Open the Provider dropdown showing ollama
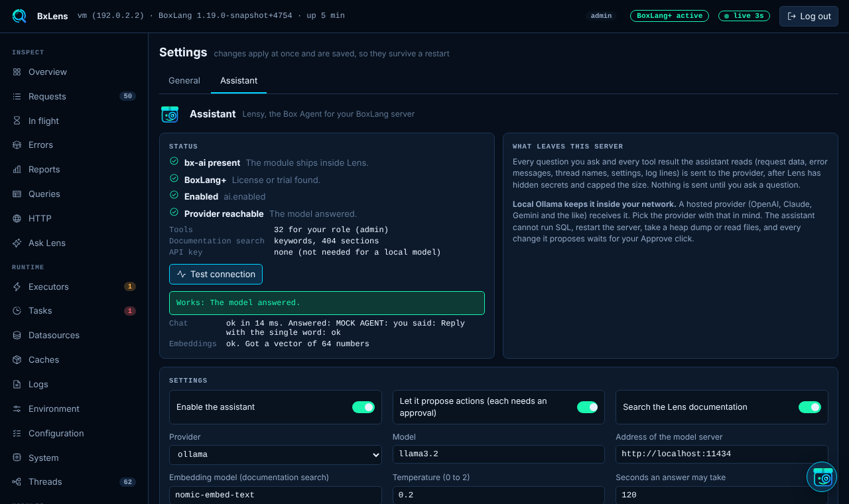 click(x=275, y=454)
